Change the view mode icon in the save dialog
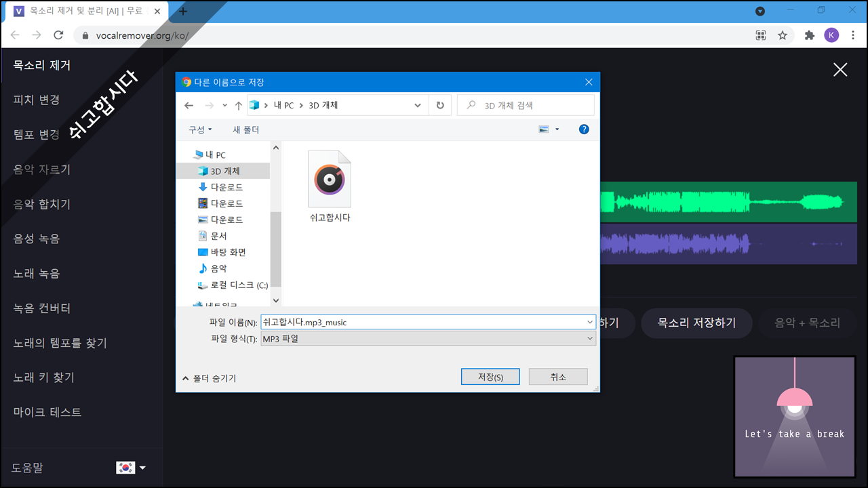The image size is (868, 488). click(544, 129)
